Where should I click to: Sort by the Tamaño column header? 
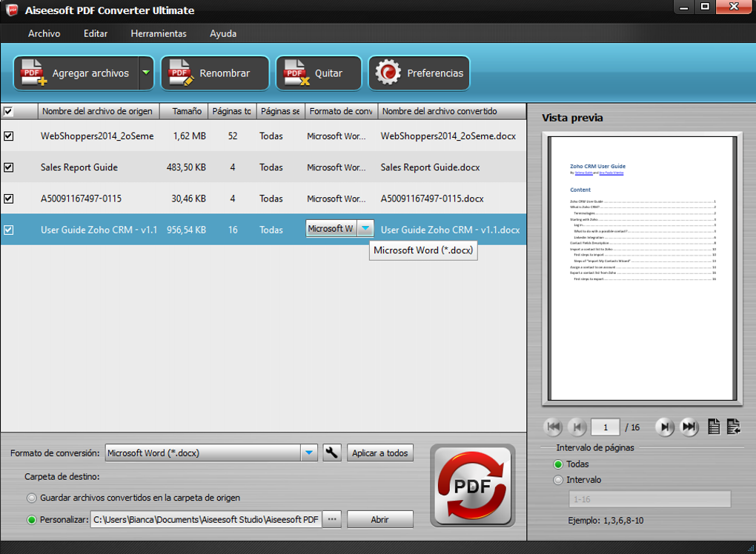coord(184,111)
